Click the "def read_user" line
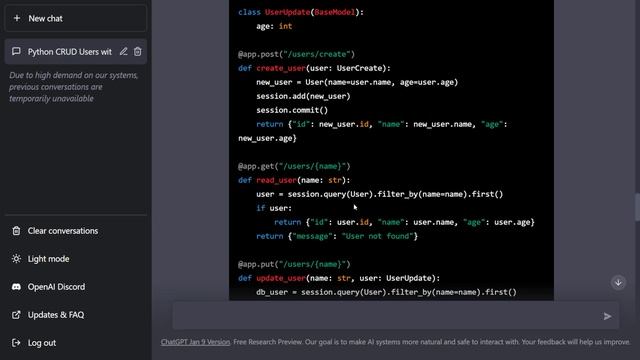 tap(294, 180)
